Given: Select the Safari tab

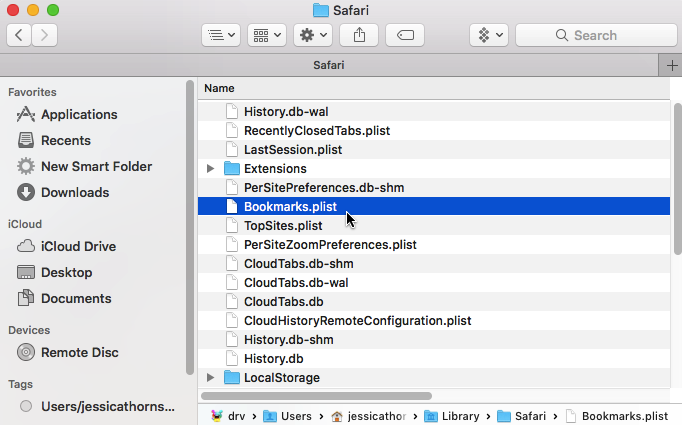Looking at the screenshot, I should (329, 65).
